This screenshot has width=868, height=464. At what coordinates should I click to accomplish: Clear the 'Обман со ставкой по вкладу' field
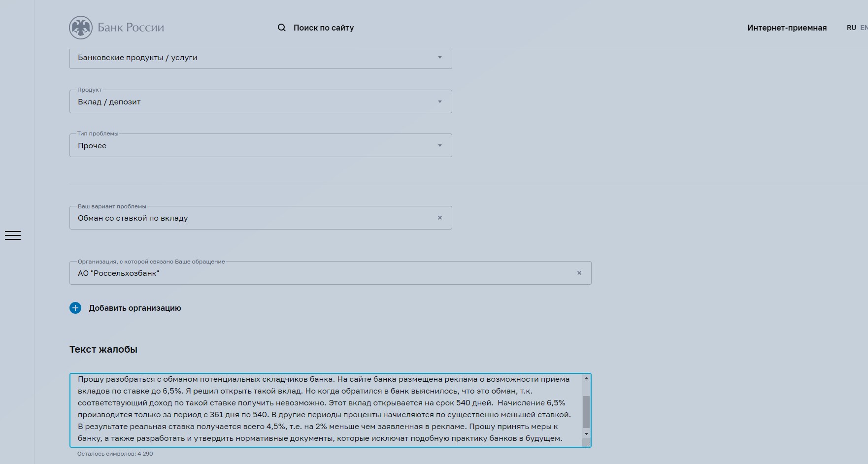coord(440,218)
